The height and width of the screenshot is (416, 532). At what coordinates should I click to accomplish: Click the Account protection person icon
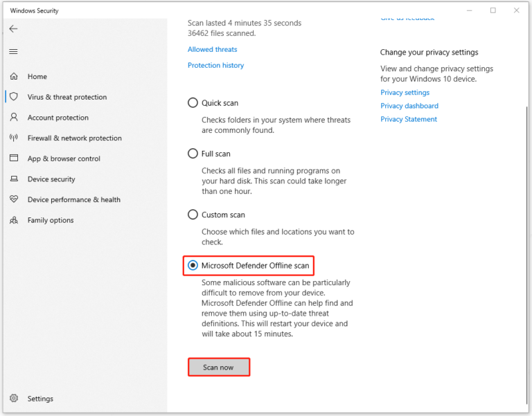click(14, 117)
